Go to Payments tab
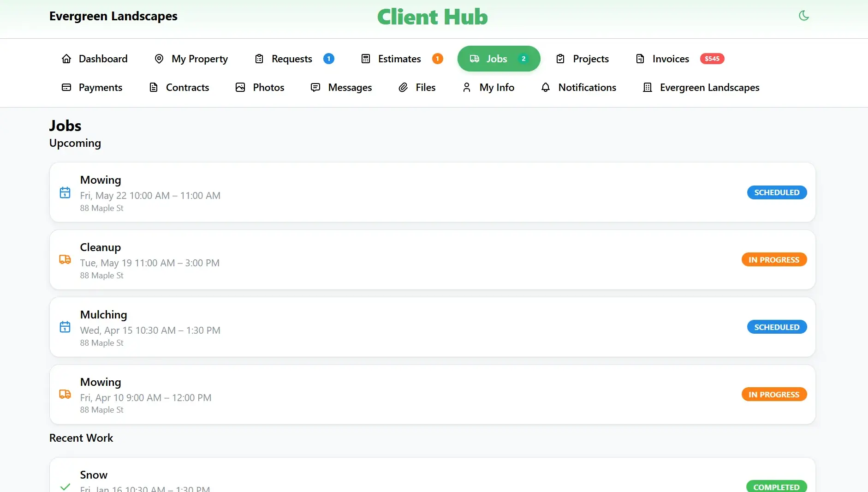 click(x=92, y=87)
